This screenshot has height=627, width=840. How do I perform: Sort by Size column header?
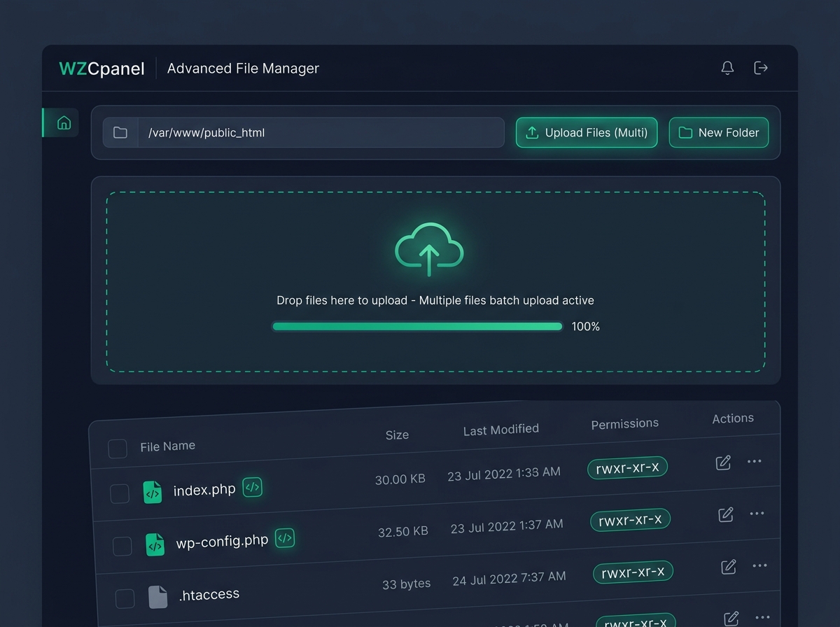(397, 435)
